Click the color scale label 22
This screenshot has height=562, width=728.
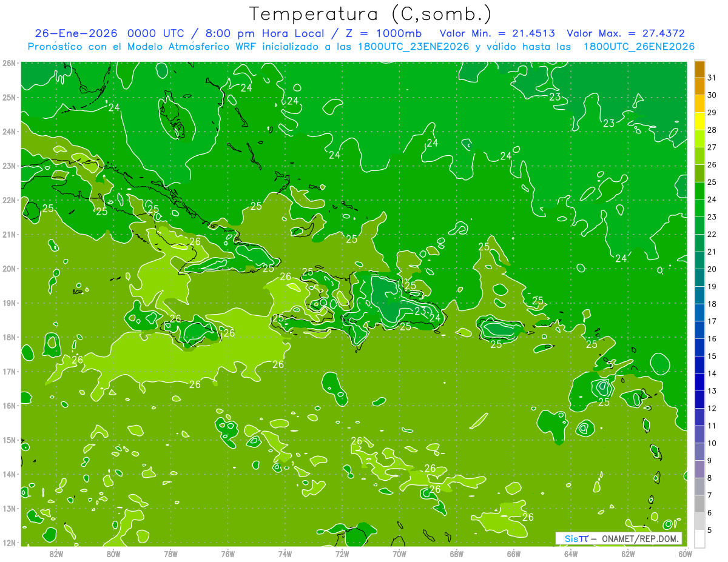pyautogui.click(x=712, y=234)
